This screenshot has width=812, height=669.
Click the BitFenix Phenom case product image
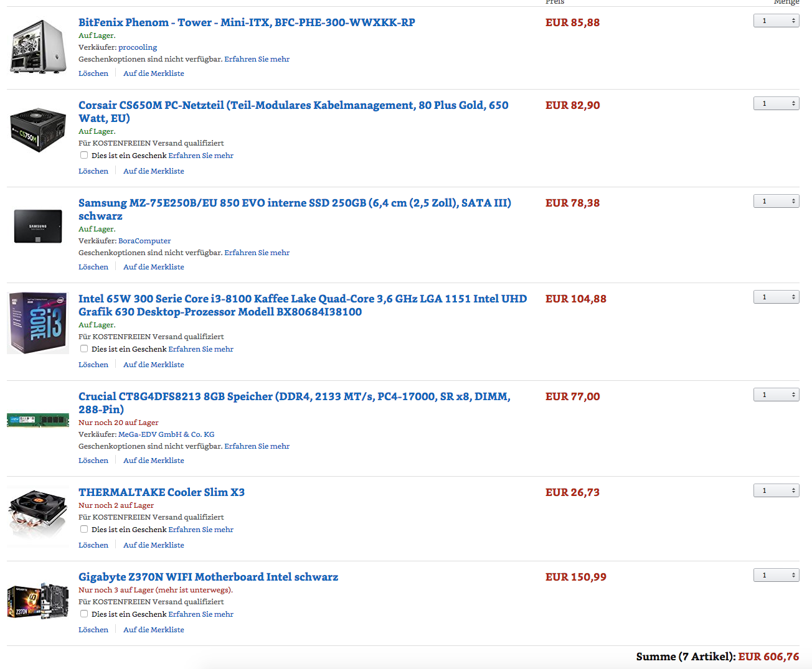click(x=38, y=47)
